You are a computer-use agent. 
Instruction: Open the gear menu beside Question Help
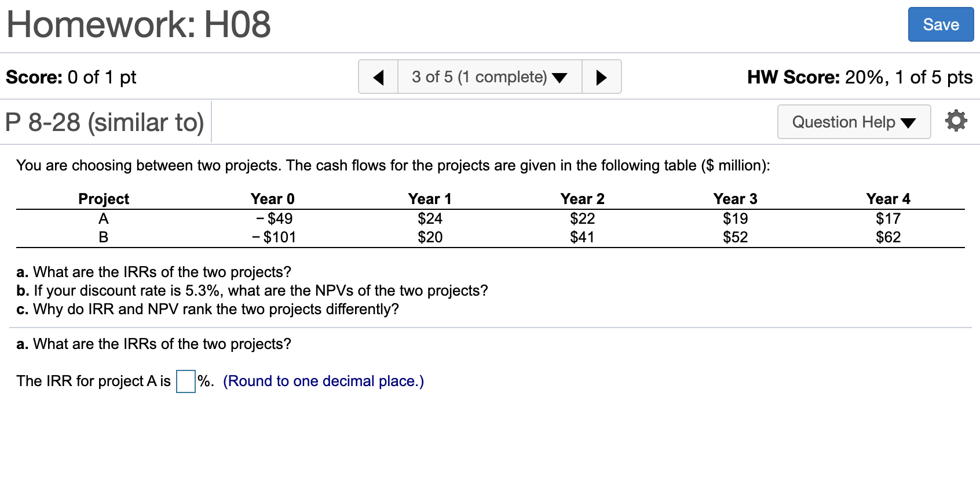pyautogui.click(x=956, y=121)
